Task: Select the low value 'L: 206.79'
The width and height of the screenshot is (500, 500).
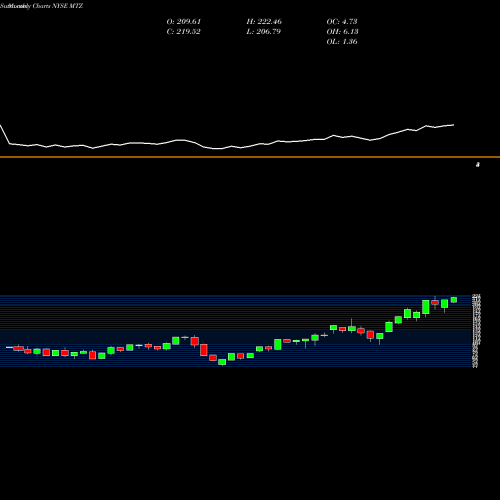Action: 263,32
